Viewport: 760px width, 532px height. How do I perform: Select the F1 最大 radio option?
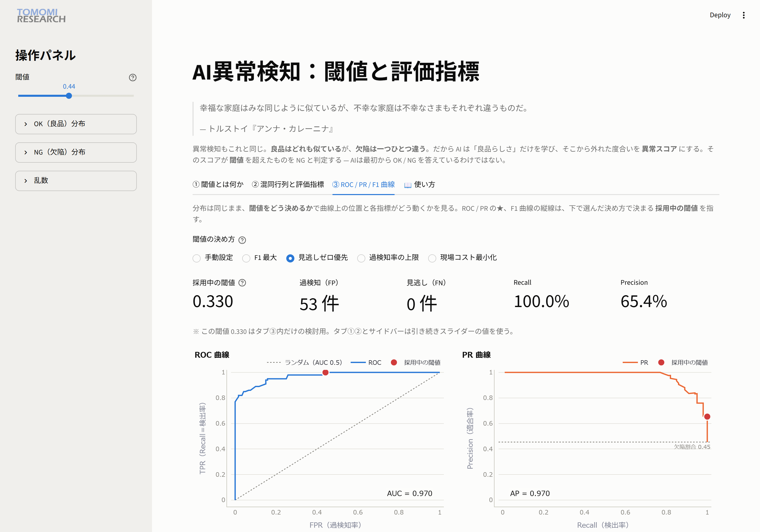coord(259,258)
